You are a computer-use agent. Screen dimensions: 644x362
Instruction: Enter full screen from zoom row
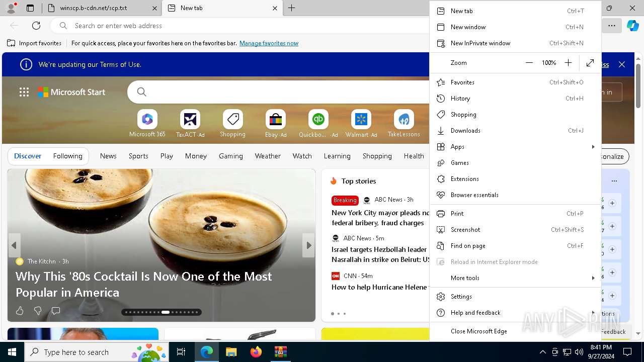[x=590, y=63]
